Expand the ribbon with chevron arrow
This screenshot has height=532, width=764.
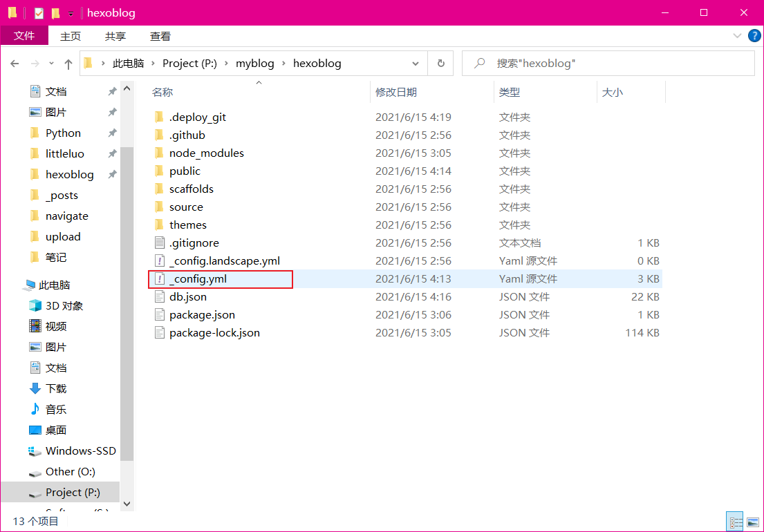[x=737, y=35]
